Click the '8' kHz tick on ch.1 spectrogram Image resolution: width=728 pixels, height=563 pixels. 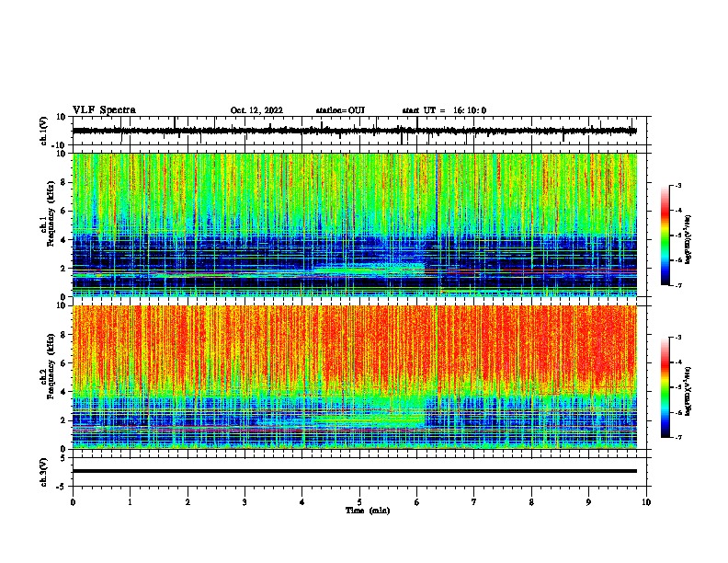point(63,182)
